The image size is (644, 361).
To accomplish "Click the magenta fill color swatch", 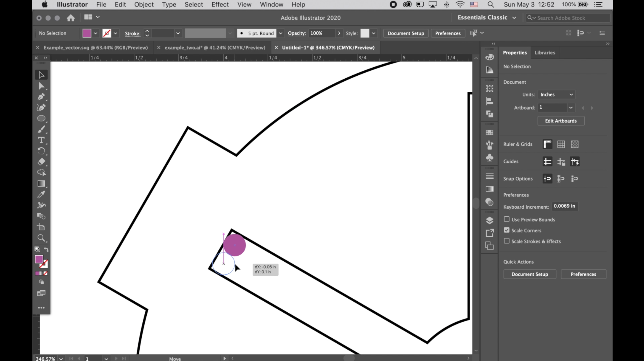I will tap(86, 33).
